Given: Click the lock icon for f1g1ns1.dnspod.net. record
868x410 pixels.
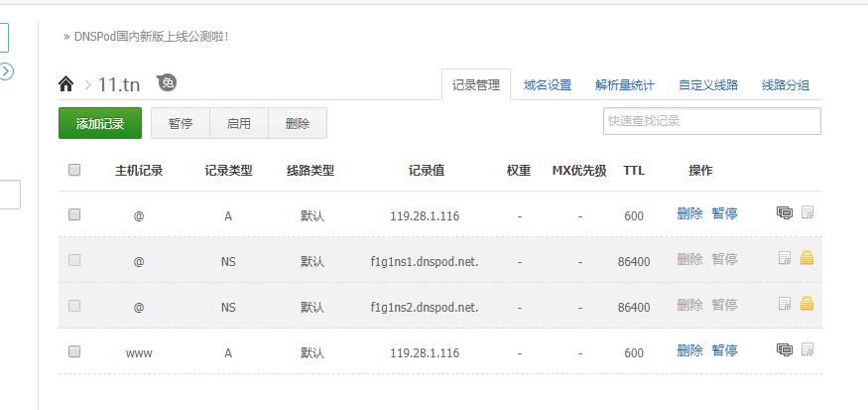Looking at the screenshot, I should click(x=807, y=258).
